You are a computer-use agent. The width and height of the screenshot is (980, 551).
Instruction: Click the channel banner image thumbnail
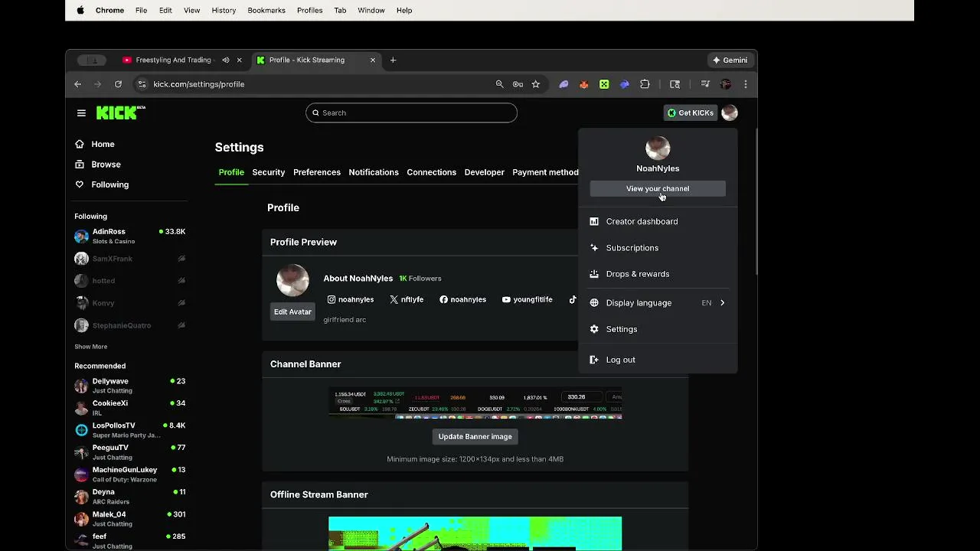[x=475, y=403]
